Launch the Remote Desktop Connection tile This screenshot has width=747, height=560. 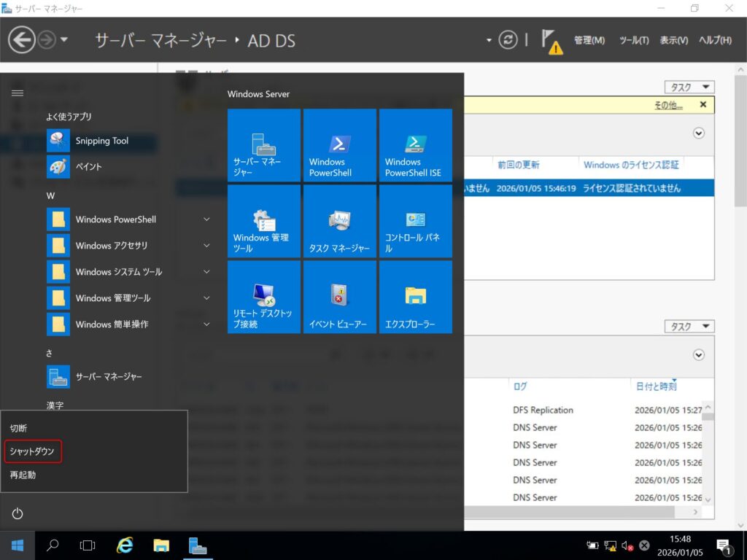tap(263, 297)
